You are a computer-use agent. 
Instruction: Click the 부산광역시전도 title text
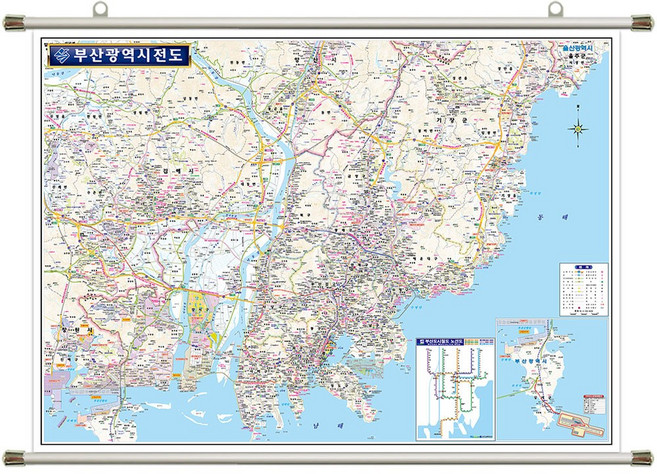(129, 55)
